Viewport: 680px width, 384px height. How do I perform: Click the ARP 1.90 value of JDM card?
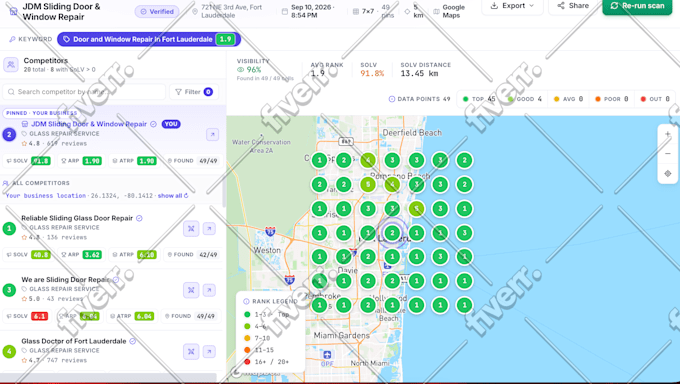pos(92,161)
